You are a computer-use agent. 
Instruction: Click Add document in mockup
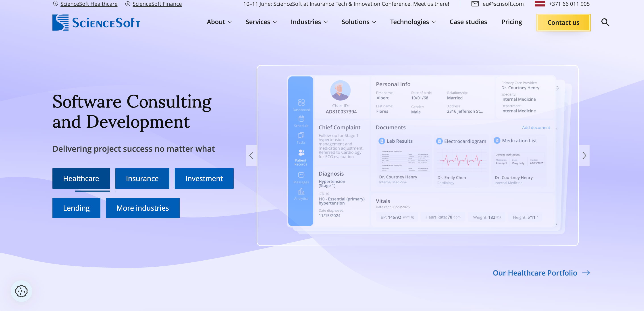pyautogui.click(x=536, y=127)
